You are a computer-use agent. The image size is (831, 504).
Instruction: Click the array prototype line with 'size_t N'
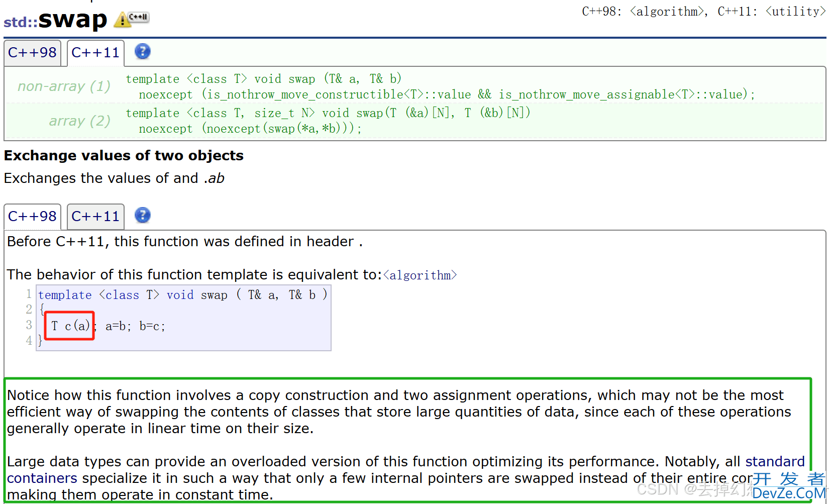tap(328, 113)
